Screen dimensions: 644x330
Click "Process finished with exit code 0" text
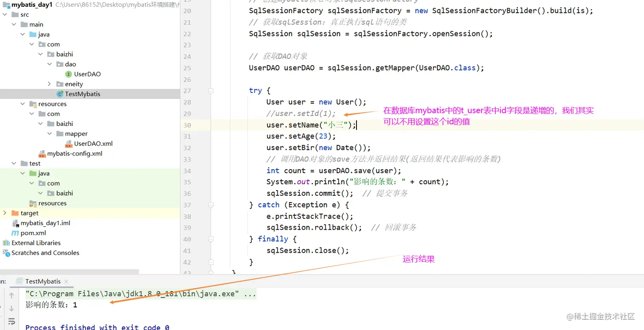coord(98,327)
